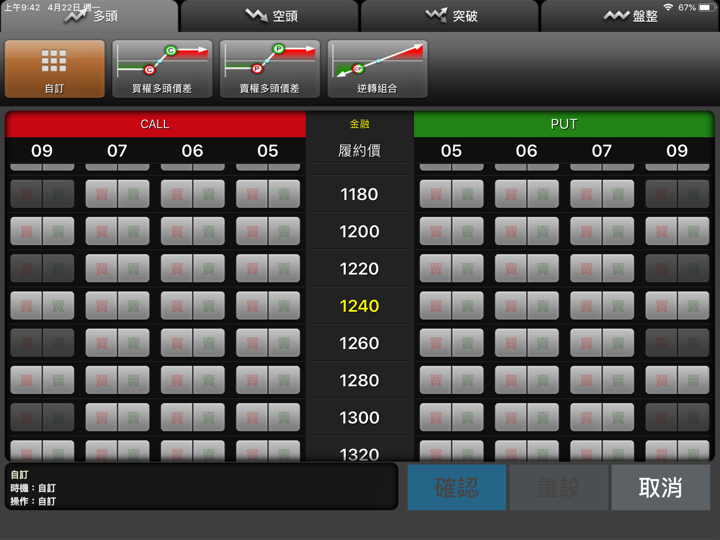Toggle 買 for CALL 07 at strike 1280
Image resolution: width=720 pixels, height=540 pixels.
coord(102,380)
